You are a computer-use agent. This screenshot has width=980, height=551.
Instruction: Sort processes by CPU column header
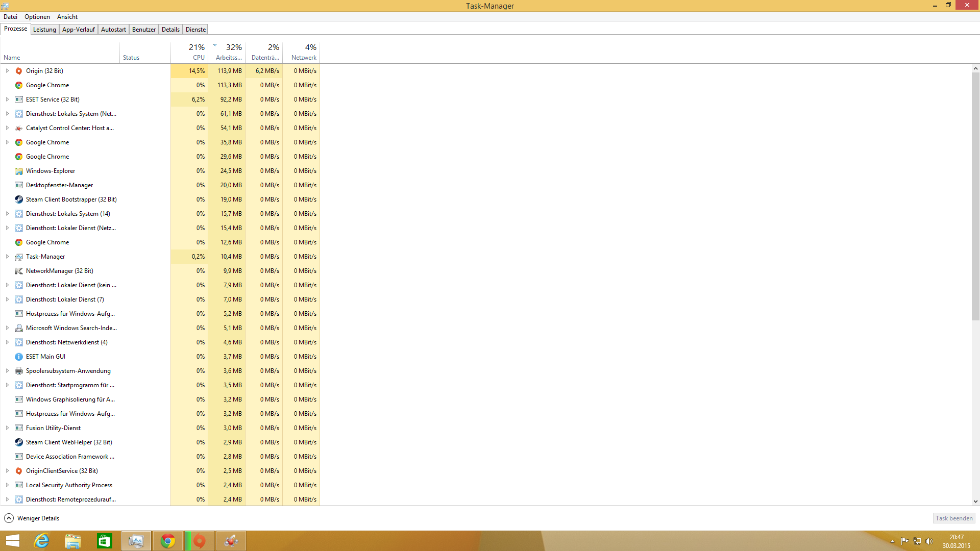(197, 52)
